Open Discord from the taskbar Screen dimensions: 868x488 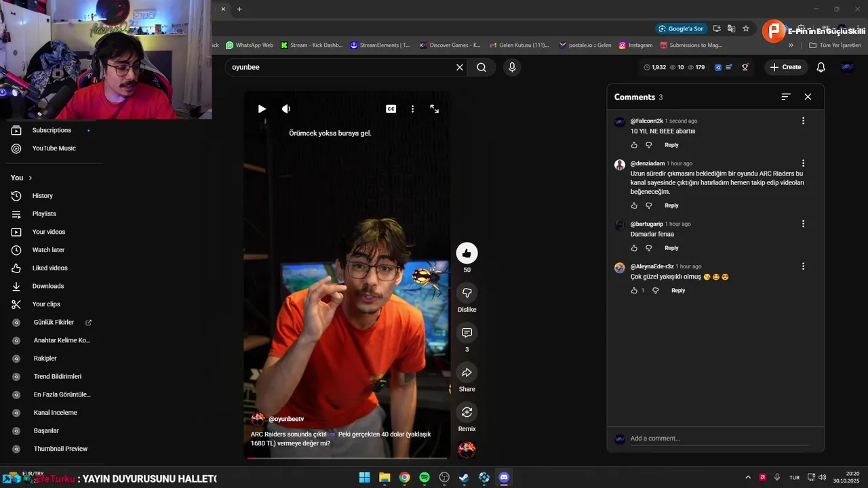click(504, 477)
